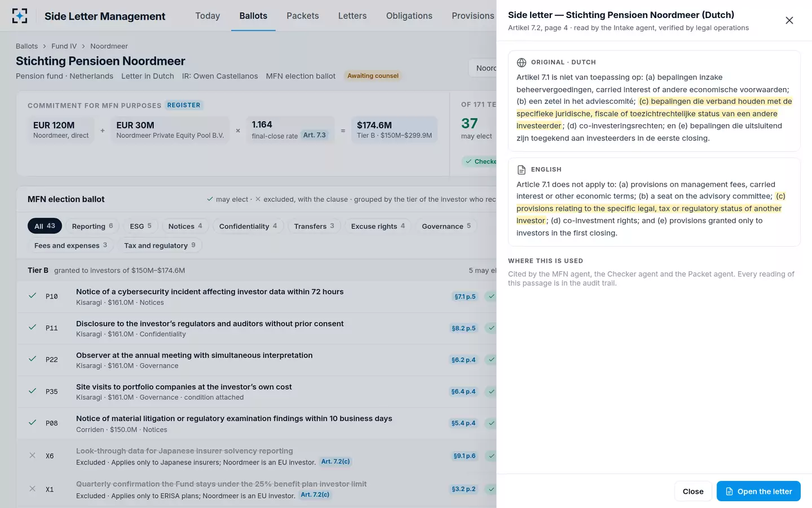Select the All 43 filter chip
The height and width of the screenshot is (508, 812).
pos(45,226)
